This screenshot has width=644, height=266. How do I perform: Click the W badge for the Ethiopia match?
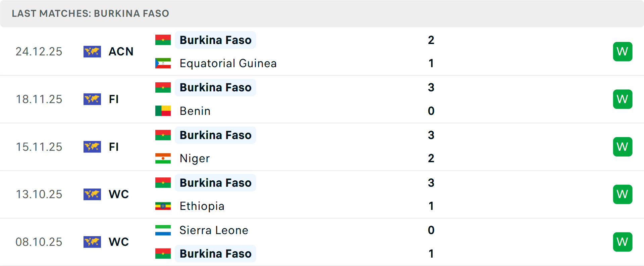pyautogui.click(x=623, y=194)
